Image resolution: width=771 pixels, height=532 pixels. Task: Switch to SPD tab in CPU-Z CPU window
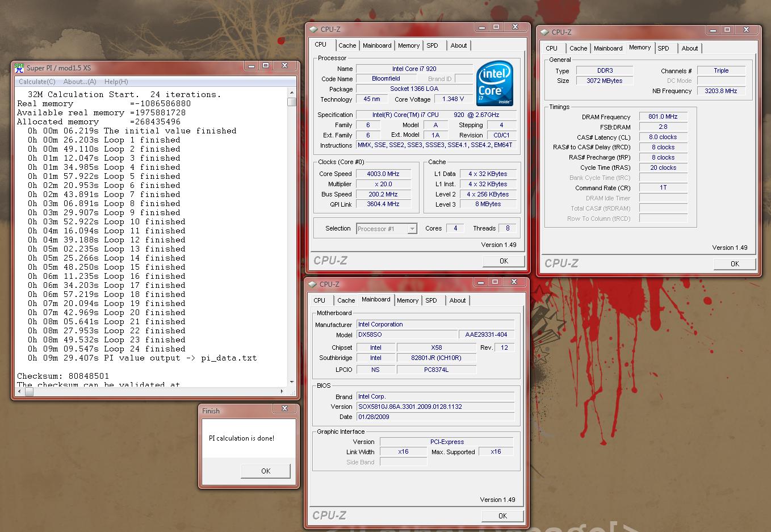[433, 45]
